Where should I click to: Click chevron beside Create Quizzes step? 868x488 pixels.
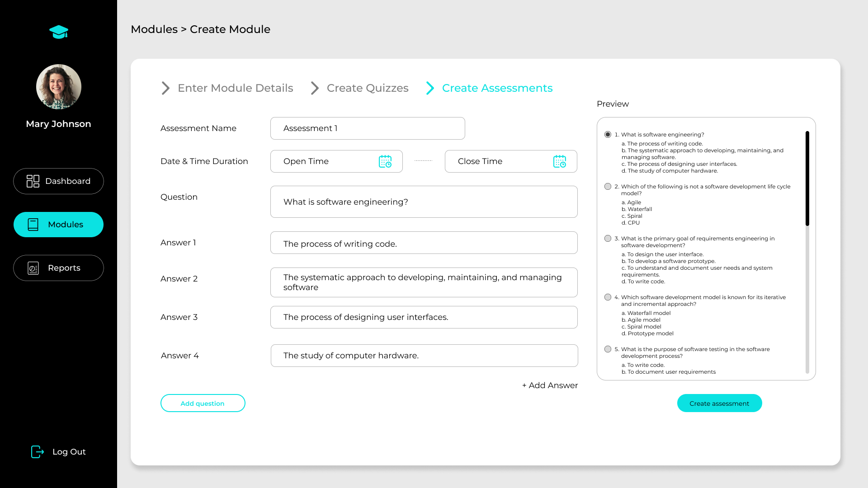coord(315,88)
